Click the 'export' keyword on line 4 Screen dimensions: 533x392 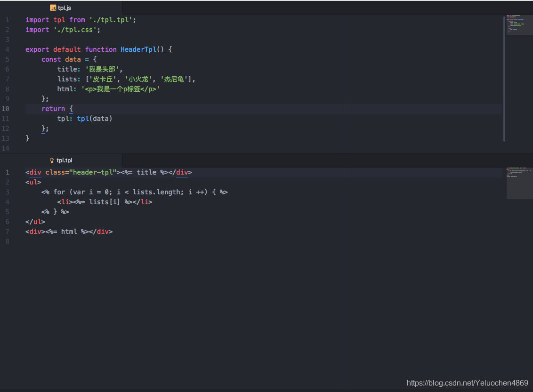coord(37,49)
